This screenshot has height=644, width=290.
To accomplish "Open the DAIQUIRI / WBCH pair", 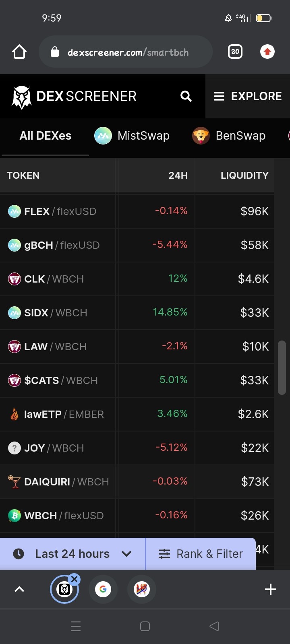I will pos(137,482).
